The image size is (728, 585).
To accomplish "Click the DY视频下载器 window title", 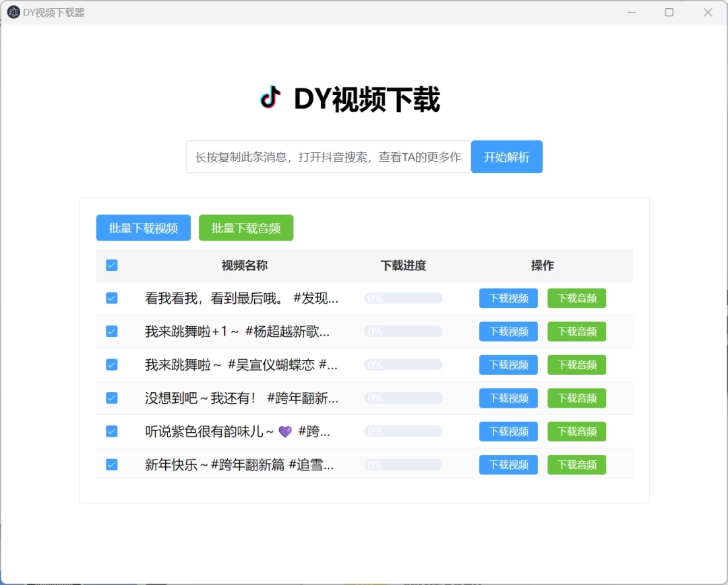I will (54, 13).
